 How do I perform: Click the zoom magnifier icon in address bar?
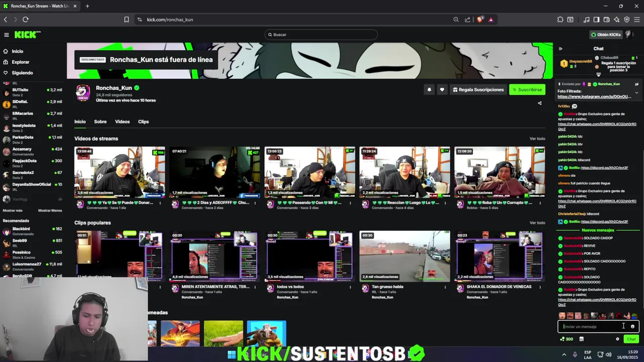pos(456,20)
